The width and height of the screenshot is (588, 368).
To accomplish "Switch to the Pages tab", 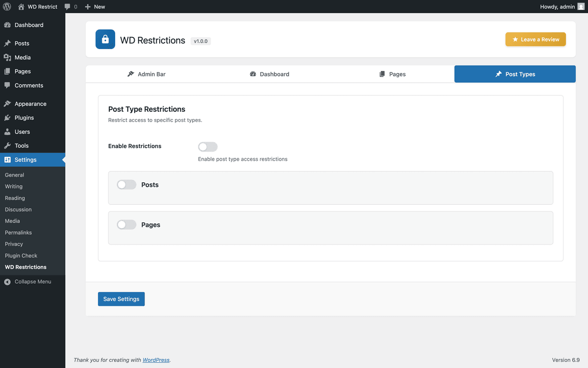I will point(392,74).
